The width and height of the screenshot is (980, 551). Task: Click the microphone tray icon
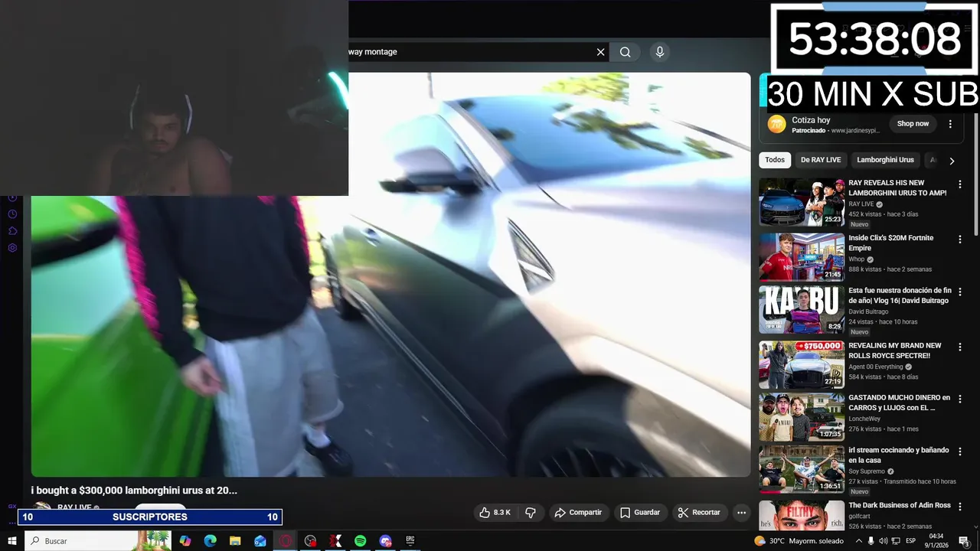(871, 541)
